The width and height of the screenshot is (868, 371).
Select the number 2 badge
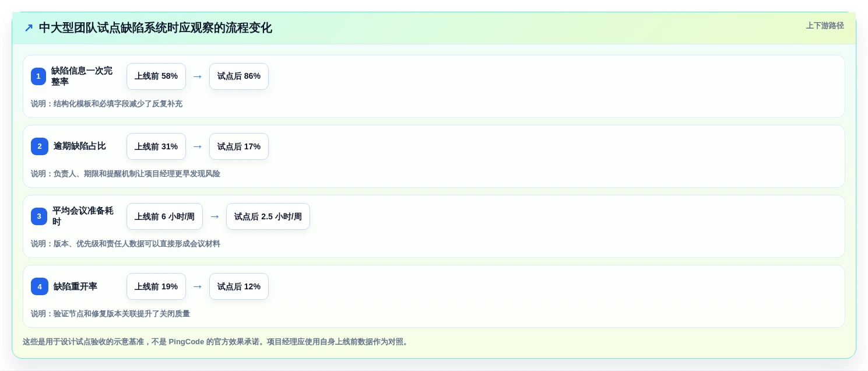tap(40, 146)
